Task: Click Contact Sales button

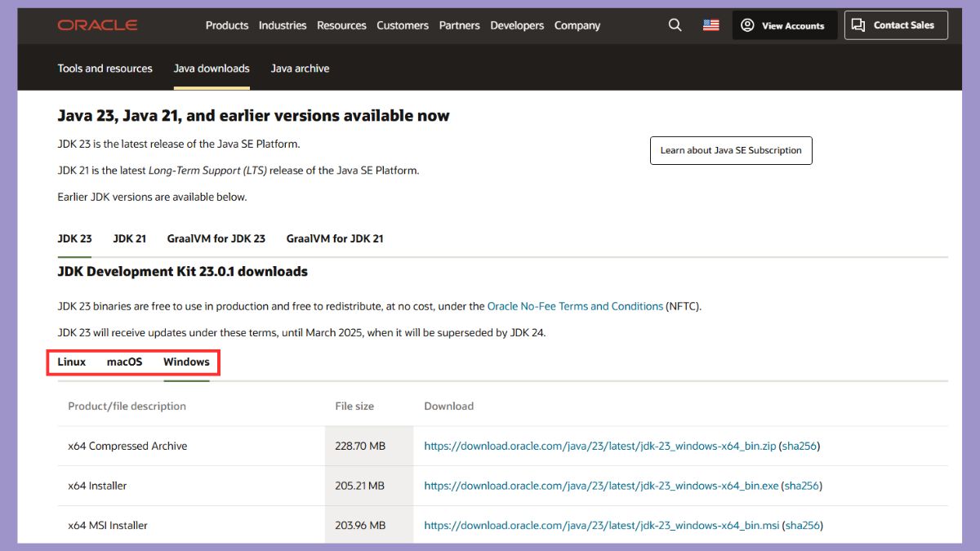Action: click(896, 25)
